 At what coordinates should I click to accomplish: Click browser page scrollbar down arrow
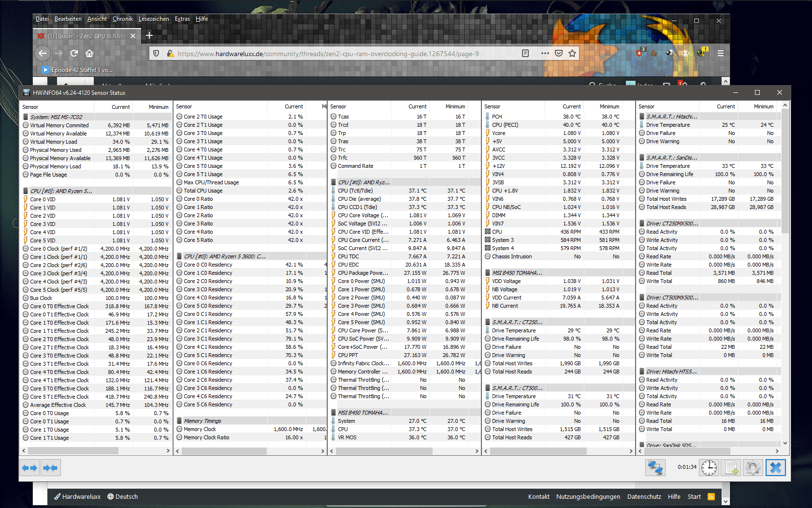(725, 501)
